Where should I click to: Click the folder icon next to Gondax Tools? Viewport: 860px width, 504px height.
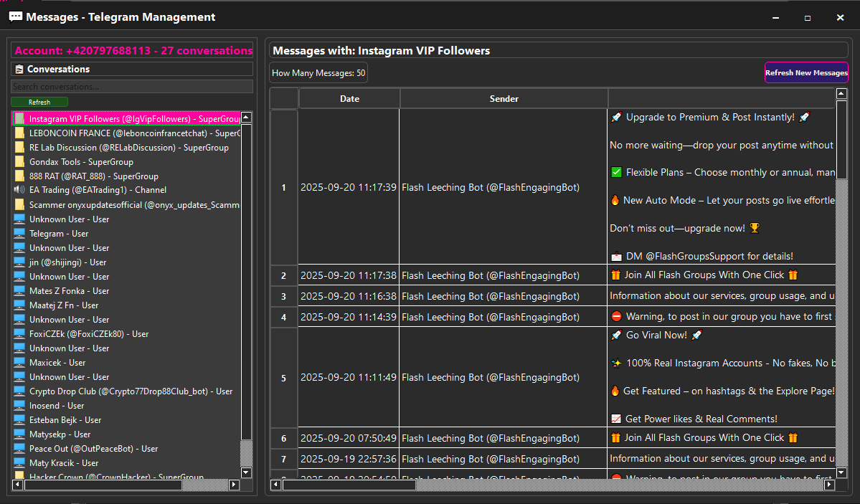[20, 161]
